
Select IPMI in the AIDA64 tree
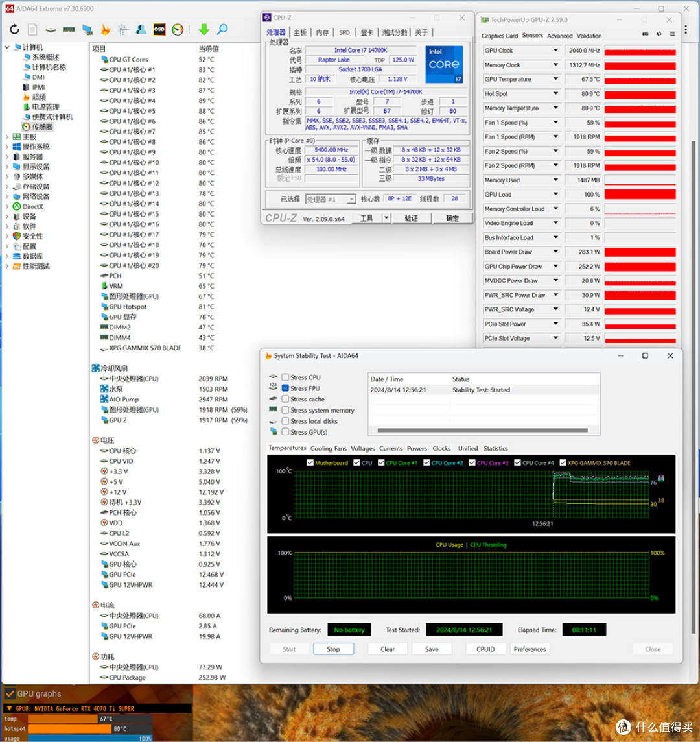[38, 87]
